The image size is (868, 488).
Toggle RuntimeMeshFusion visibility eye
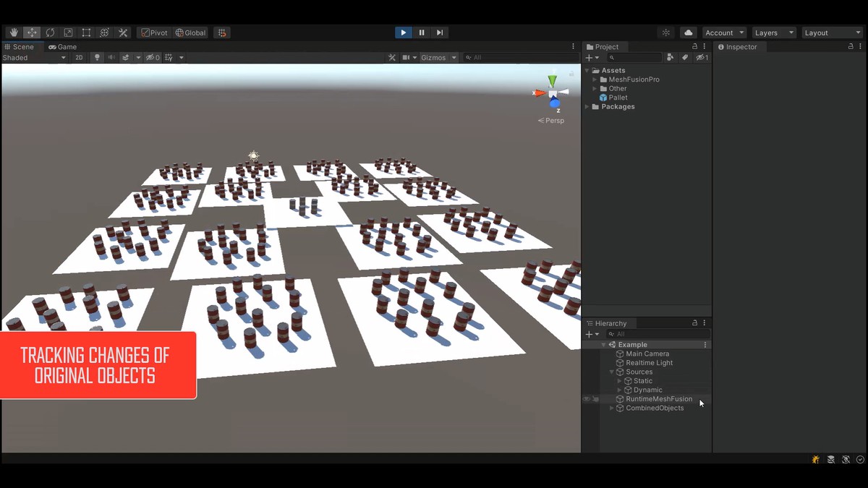pyautogui.click(x=587, y=399)
